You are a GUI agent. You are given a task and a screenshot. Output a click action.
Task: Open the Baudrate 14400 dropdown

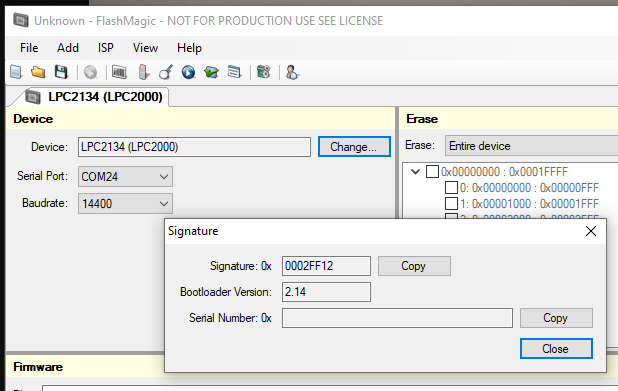coord(125,203)
